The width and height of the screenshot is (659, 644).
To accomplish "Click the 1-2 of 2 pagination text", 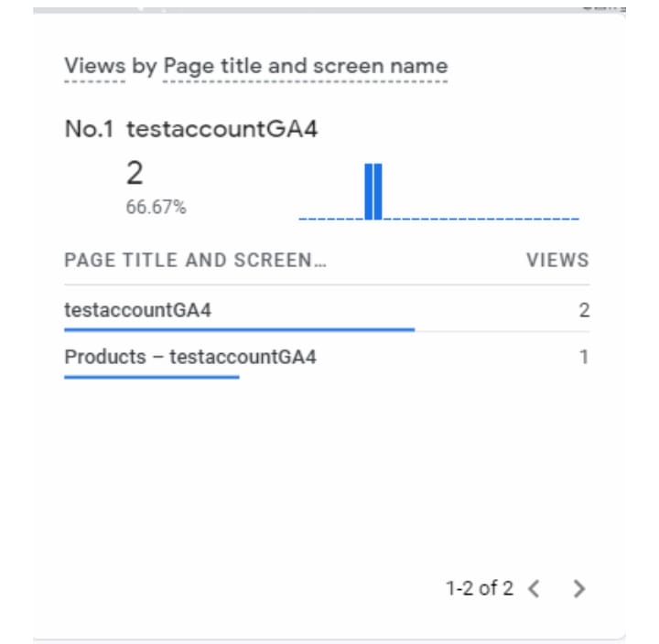I will (x=480, y=588).
